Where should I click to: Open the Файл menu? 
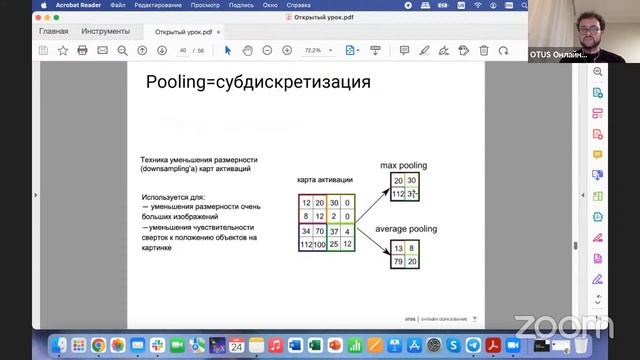pyautogui.click(x=118, y=5)
